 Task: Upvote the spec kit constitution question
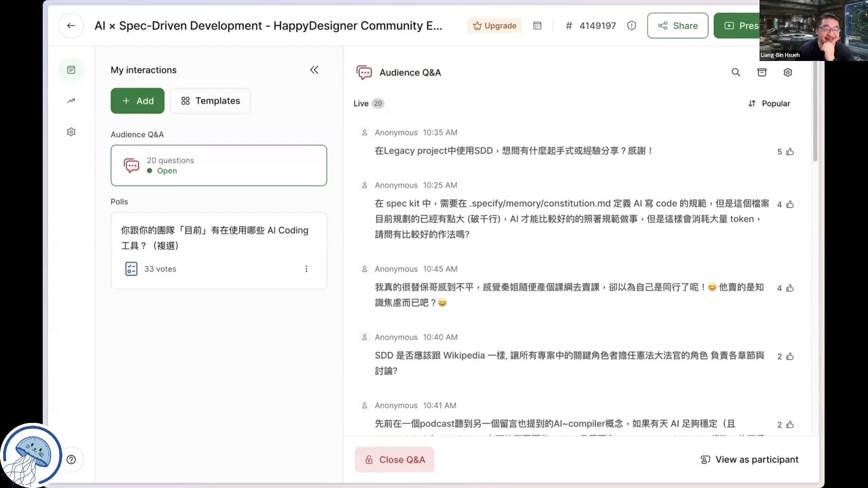click(790, 205)
